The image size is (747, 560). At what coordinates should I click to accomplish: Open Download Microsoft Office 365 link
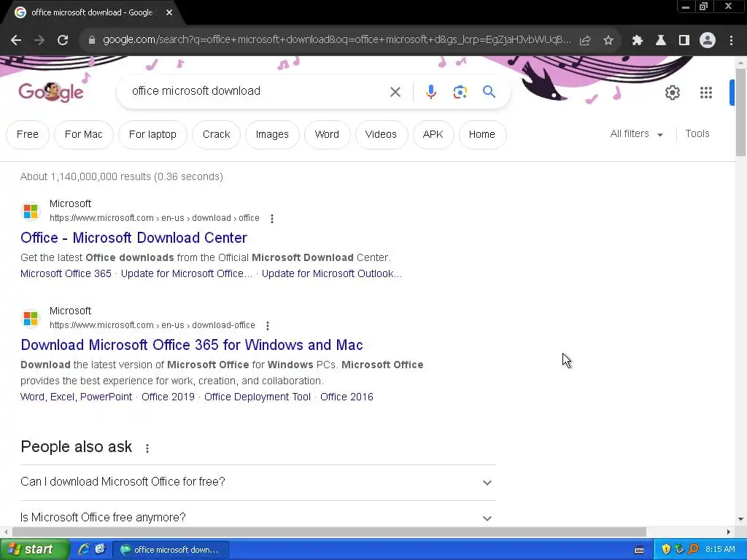[x=192, y=345]
